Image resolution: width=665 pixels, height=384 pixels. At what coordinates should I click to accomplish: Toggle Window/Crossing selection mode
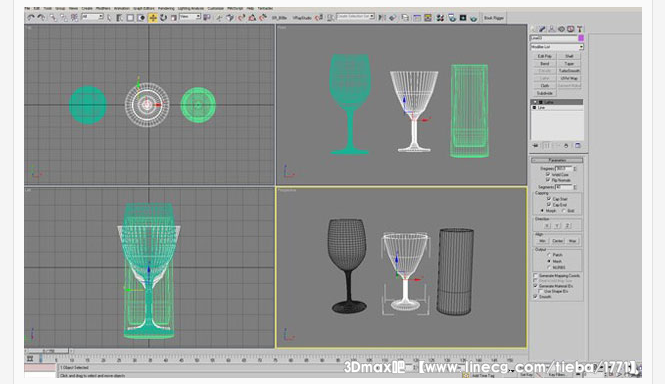point(141,18)
